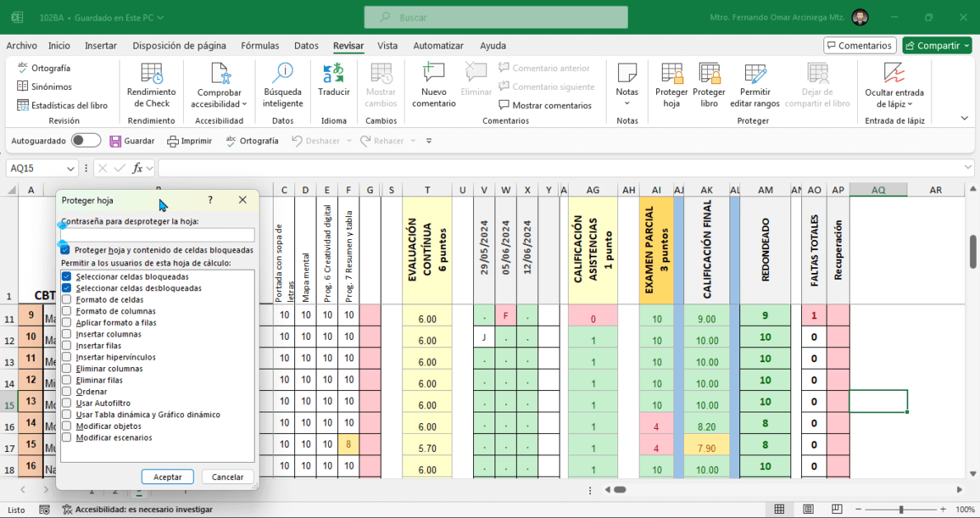
Task: Click the Traducir icon in the ribbon
Action: [x=334, y=81]
